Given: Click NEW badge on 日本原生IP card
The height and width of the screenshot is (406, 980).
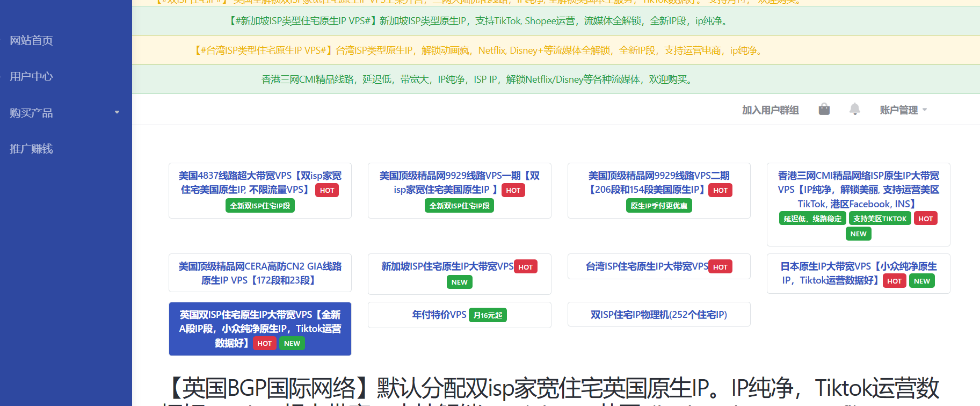Looking at the screenshot, I should (x=921, y=281).
